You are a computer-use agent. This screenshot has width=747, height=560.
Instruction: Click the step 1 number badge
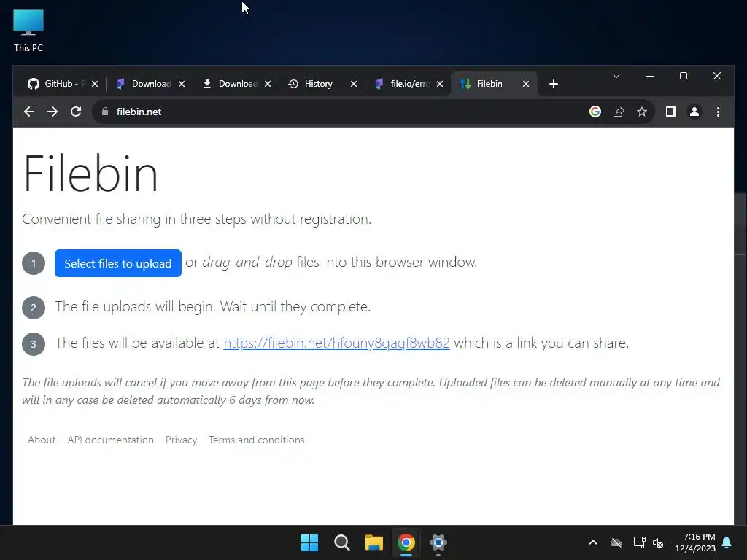pyautogui.click(x=34, y=263)
